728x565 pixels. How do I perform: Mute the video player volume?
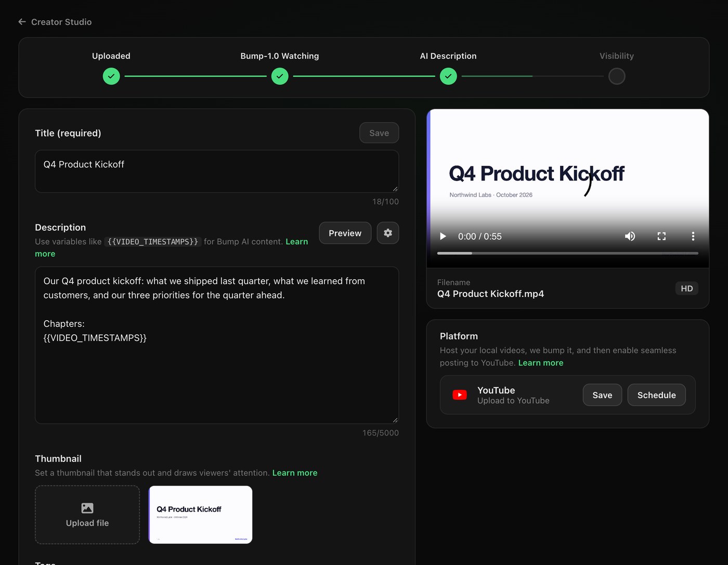point(630,236)
